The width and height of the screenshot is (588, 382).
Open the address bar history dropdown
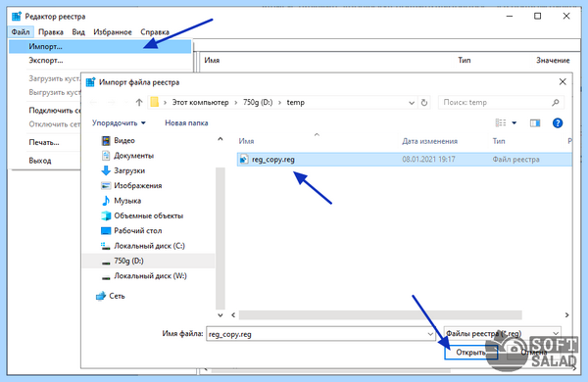point(412,102)
